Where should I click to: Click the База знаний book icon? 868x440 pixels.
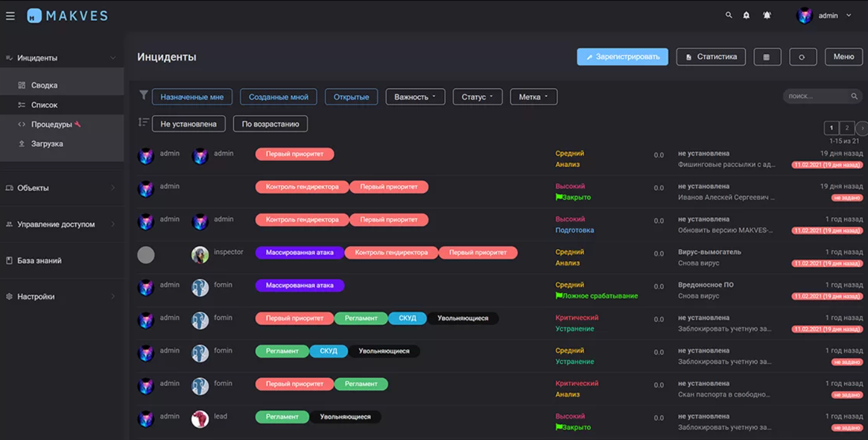[9, 260]
